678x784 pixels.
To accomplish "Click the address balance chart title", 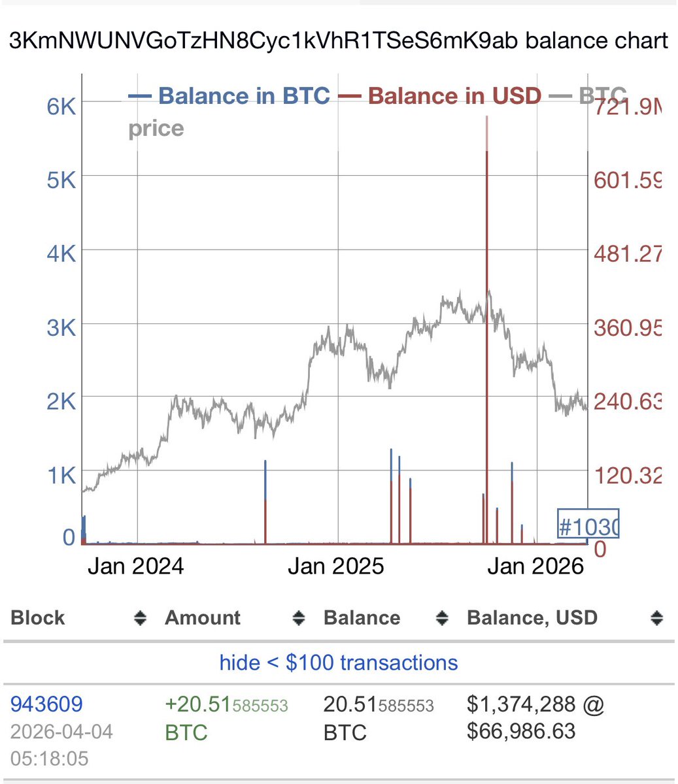I will pyautogui.click(x=339, y=41).
